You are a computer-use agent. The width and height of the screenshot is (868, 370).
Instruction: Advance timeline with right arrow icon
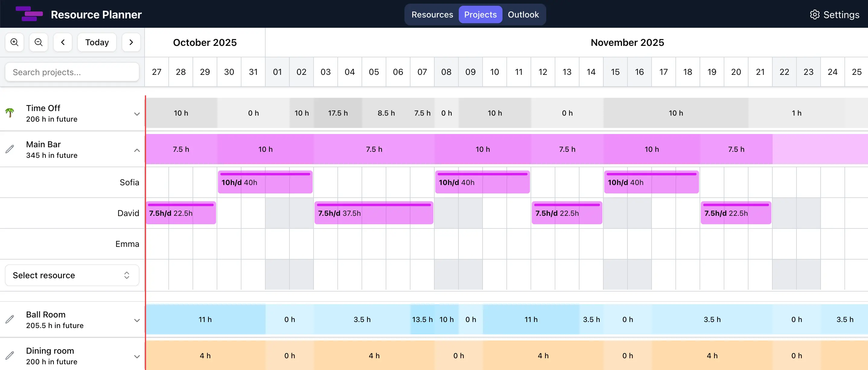tap(131, 42)
